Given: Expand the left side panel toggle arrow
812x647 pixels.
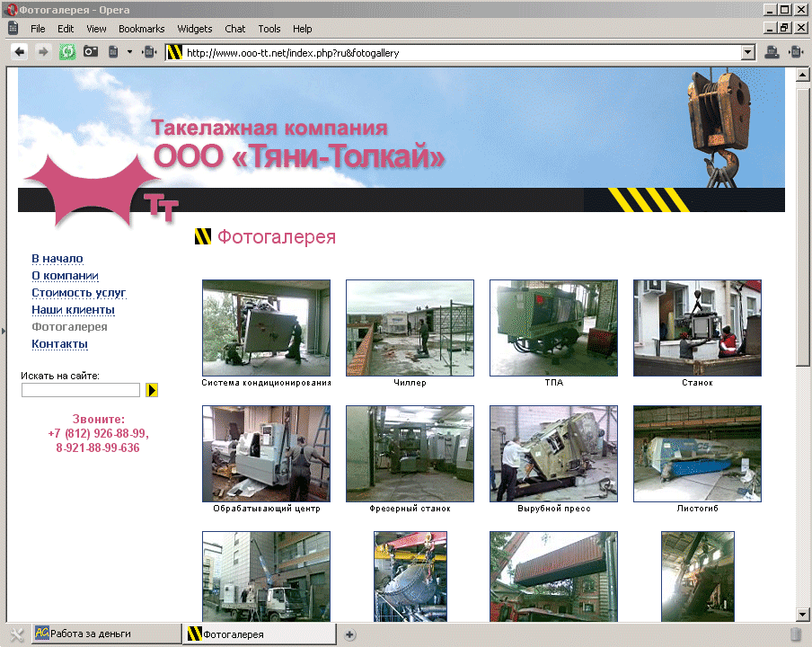Looking at the screenshot, I should point(3,331).
